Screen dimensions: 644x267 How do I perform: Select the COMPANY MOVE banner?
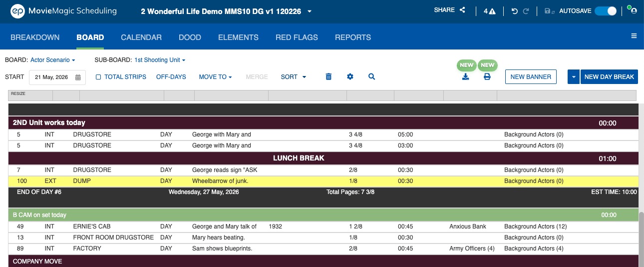click(323, 261)
